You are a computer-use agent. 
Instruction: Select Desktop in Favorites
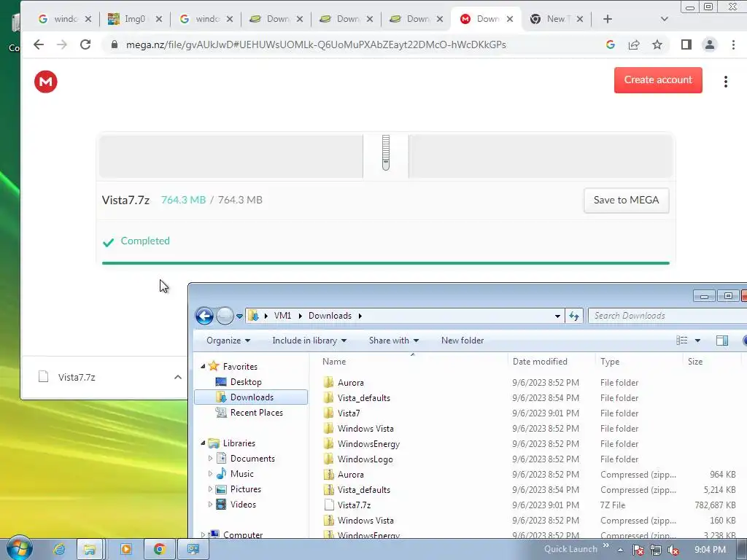(x=246, y=382)
